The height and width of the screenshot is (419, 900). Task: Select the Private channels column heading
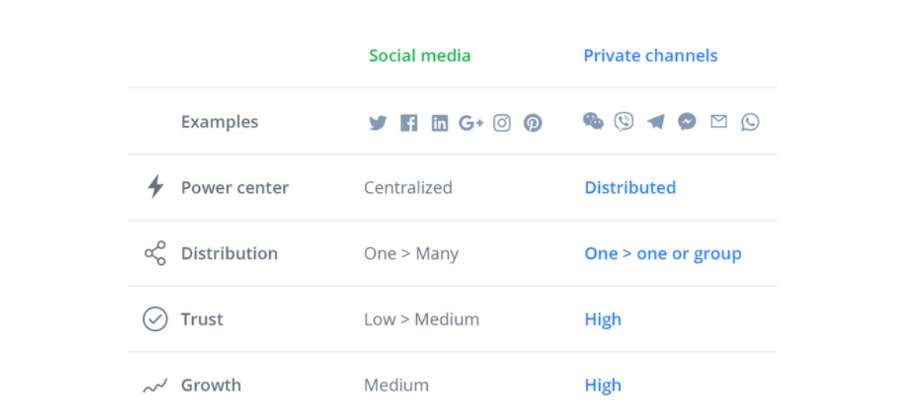pos(650,56)
